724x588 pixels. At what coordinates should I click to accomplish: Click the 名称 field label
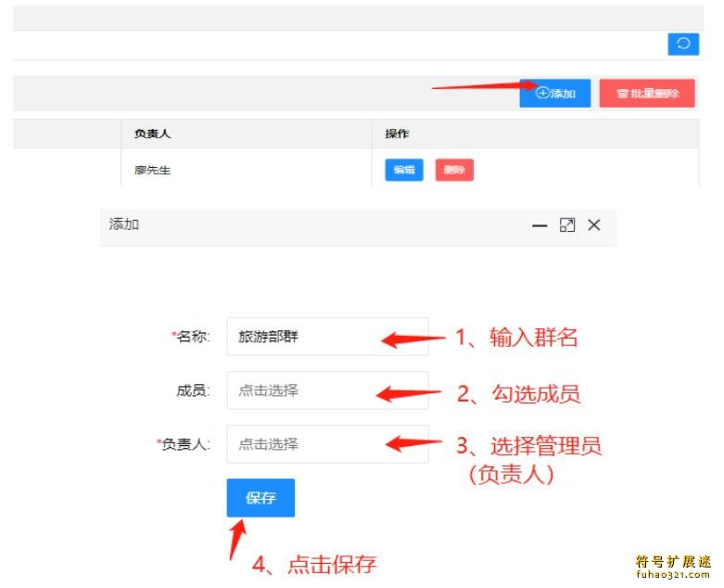coord(193,337)
